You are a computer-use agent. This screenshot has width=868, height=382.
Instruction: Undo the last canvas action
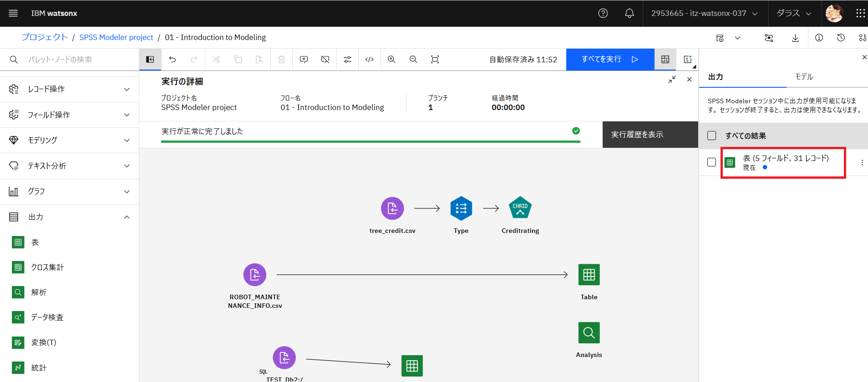tap(172, 60)
